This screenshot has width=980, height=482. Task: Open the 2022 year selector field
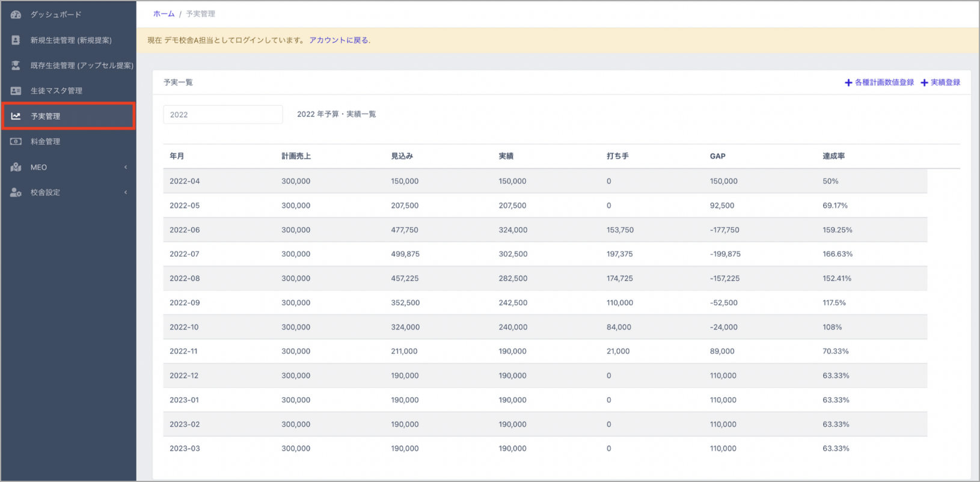222,115
